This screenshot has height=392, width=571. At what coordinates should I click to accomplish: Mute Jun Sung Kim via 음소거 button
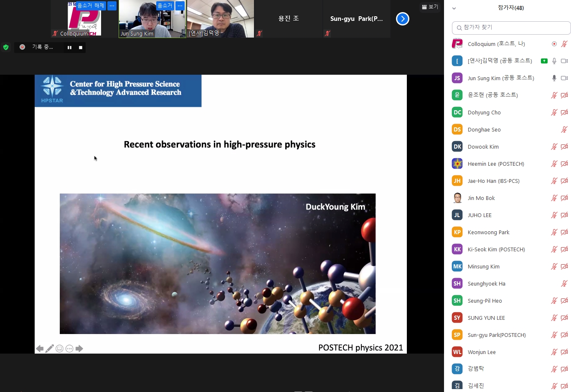click(165, 5)
